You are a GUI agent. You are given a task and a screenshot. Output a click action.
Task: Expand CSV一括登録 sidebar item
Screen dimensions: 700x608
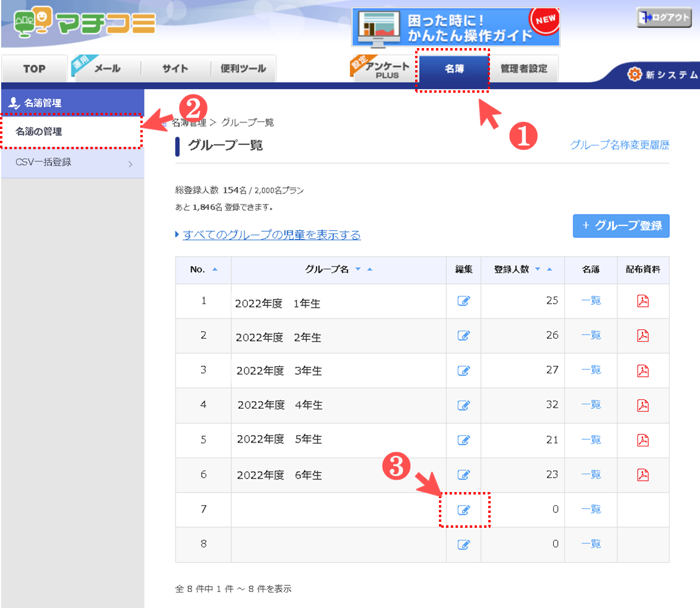tap(72, 162)
